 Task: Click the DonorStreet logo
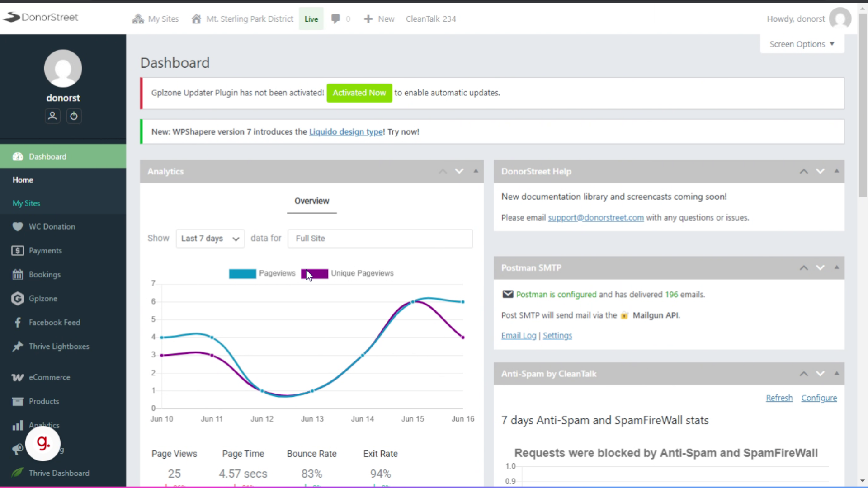click(x=41, y=17)
